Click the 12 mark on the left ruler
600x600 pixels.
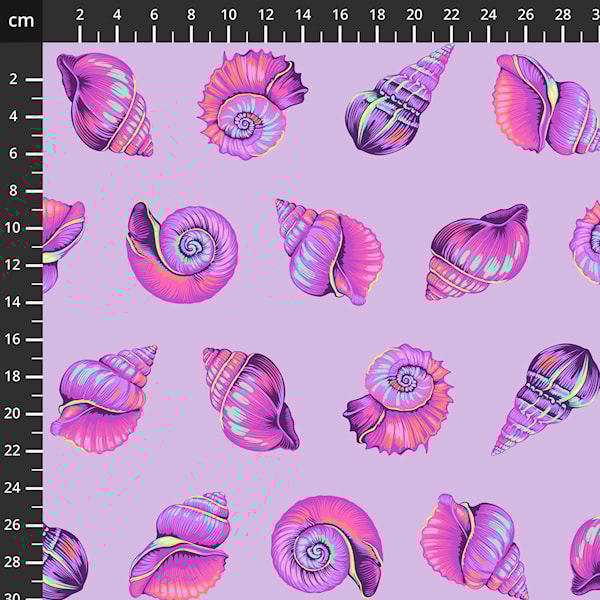(x=16, y=265)
